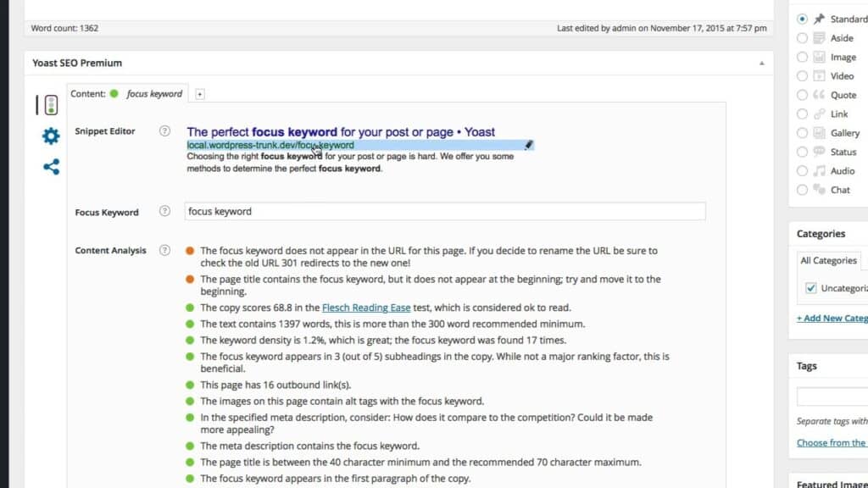Open Yoast advanced settings gear icon

click(x=51, y=136)
